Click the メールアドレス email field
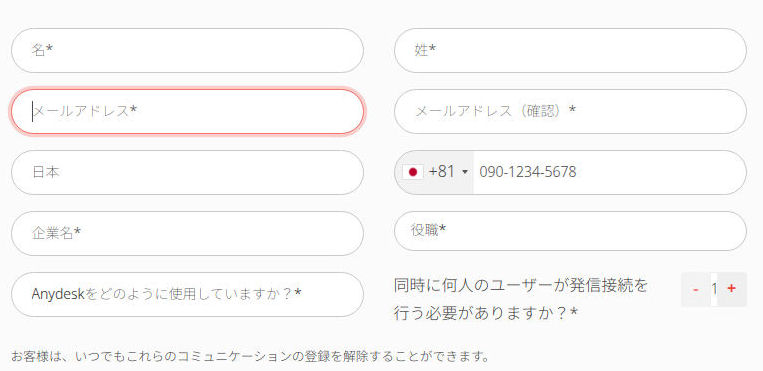 (187, 111)
